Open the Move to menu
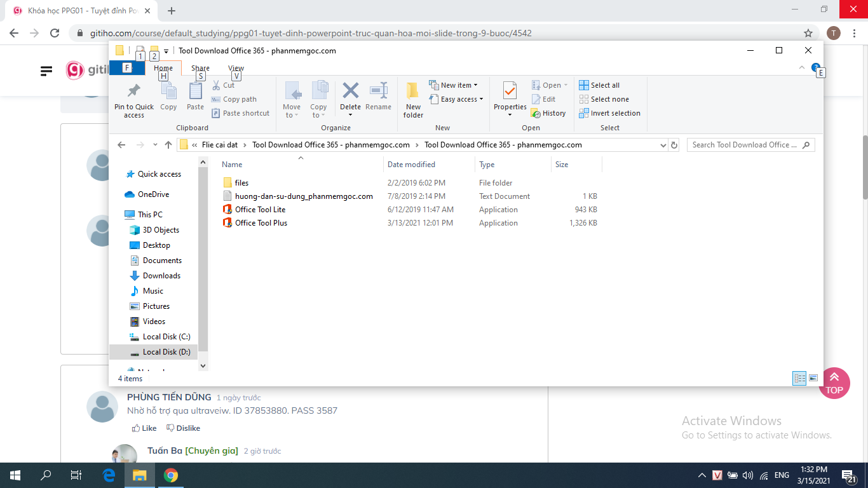 tap(292, 99)
